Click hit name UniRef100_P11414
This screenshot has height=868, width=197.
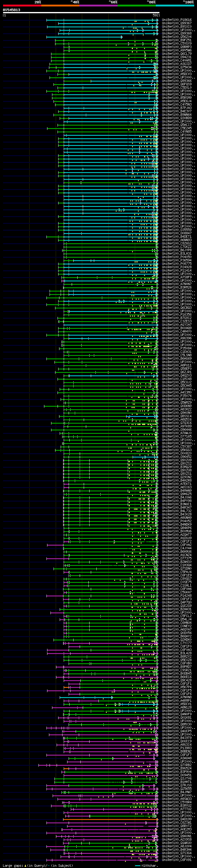pos(176,271)
